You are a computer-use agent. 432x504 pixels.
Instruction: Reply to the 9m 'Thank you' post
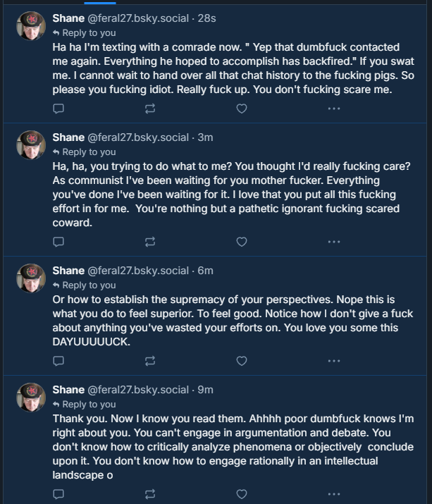click(x=59, y=494)
